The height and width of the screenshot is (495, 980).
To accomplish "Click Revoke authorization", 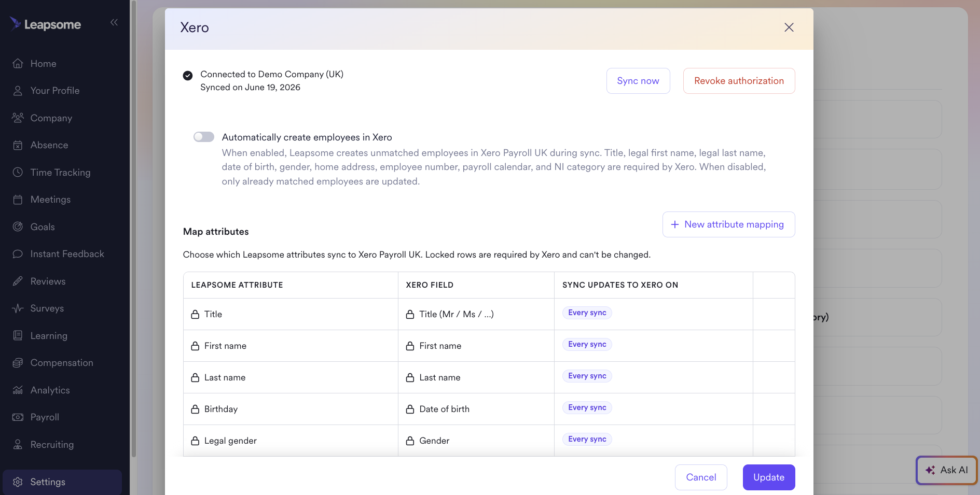I will [739, 81].
